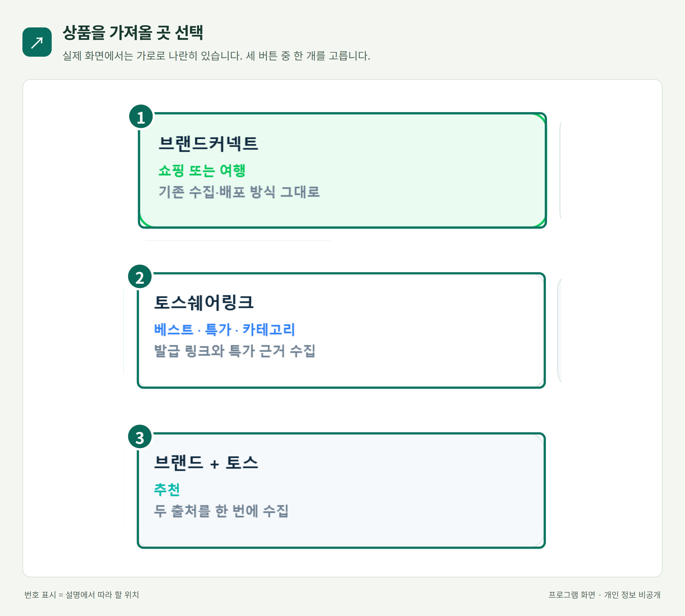Click the clipped card edge beside 브랜드커넥트
Viewport: 685px width, 616px height.
560,170
